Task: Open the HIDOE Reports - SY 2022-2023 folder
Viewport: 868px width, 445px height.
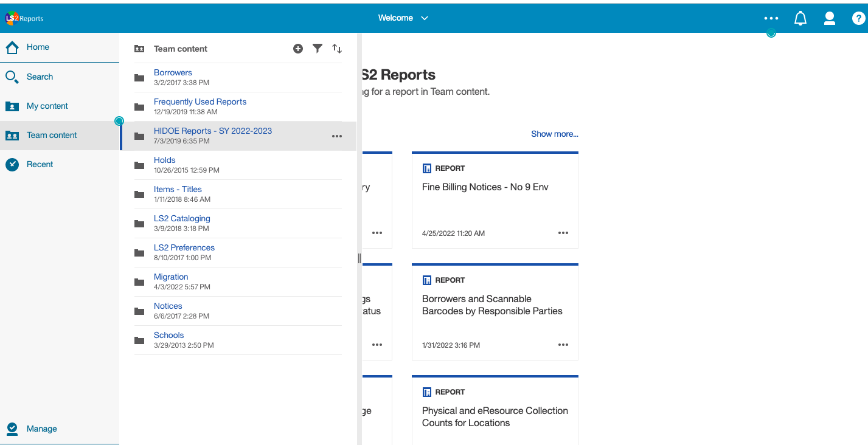Action: (213, 131)
